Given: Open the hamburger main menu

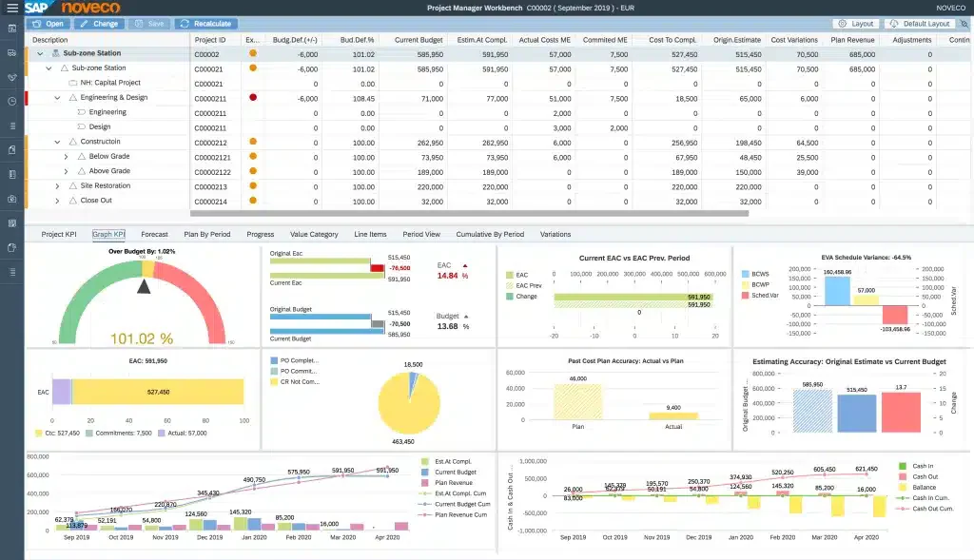Looking at the screenshot, I should [11, 8].
